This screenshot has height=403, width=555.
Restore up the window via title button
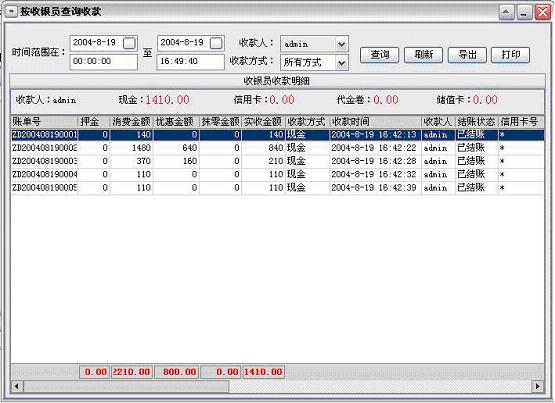[507, 13]
